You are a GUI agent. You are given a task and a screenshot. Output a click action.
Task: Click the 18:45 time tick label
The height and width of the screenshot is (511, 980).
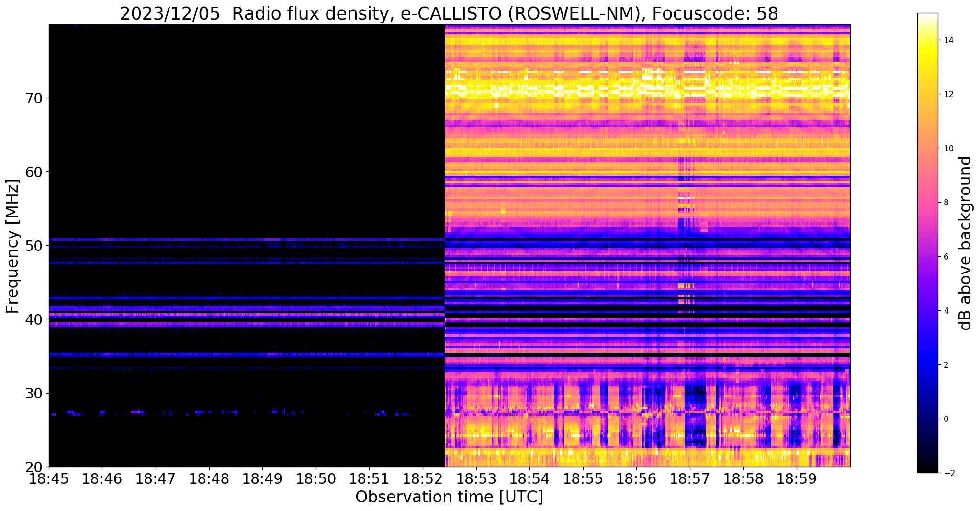pyautogui.click(x=49, y=479)
